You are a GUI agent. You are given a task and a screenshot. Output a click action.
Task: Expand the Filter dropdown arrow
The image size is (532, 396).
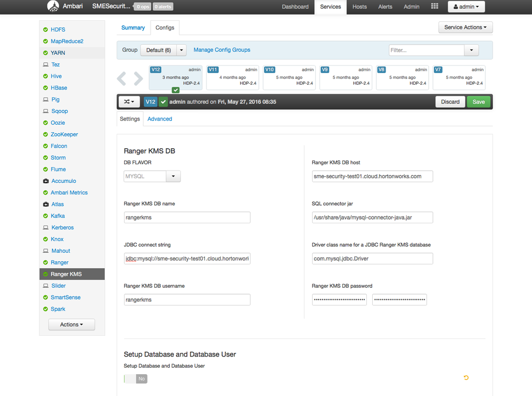pos(471,50)
